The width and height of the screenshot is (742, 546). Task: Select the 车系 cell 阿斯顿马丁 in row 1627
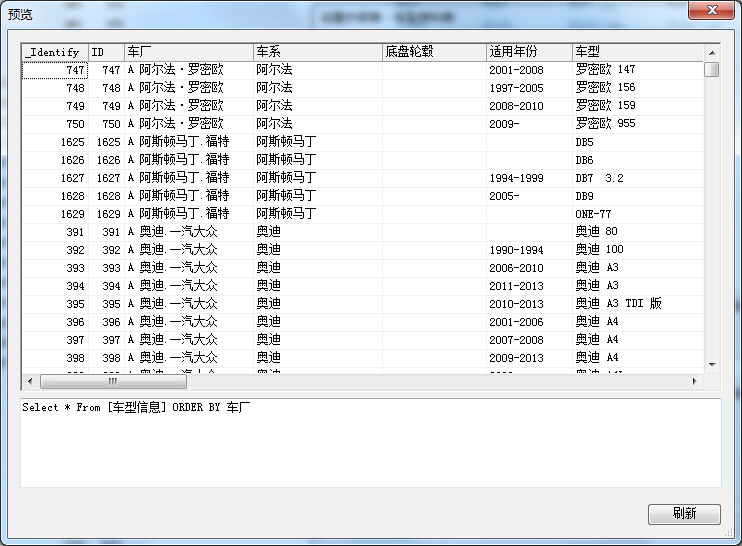(318, 178)
